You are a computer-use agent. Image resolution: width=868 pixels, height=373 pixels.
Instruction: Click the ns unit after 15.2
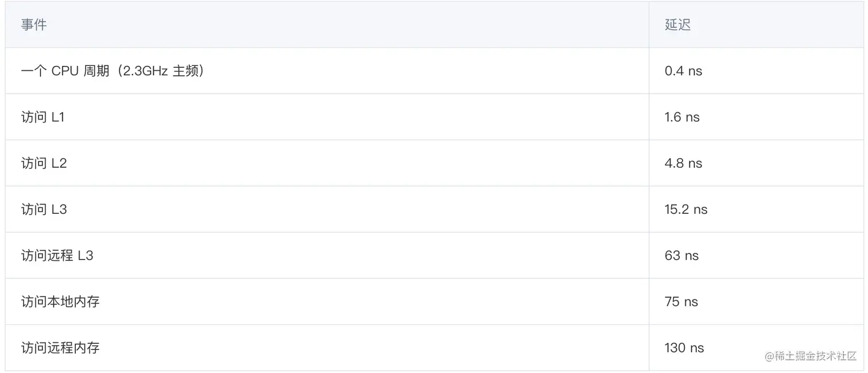pos(700,210)
